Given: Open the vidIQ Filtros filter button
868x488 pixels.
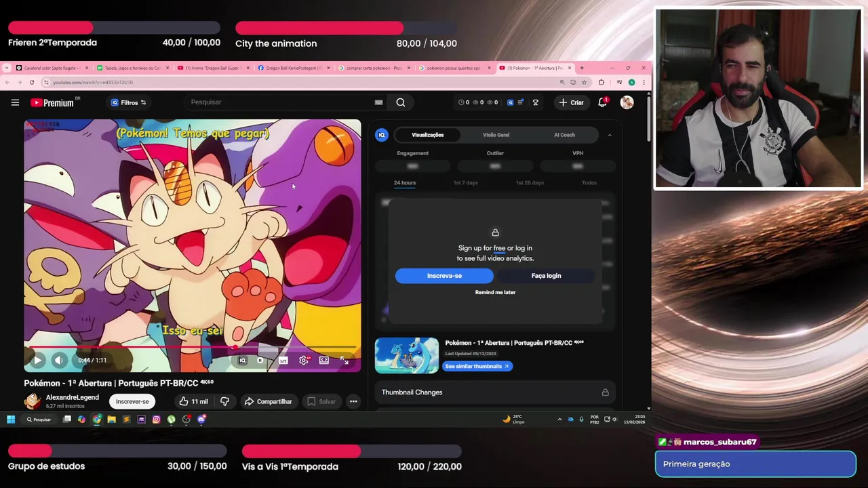Looking at the screenshot, I should (129, 102).
